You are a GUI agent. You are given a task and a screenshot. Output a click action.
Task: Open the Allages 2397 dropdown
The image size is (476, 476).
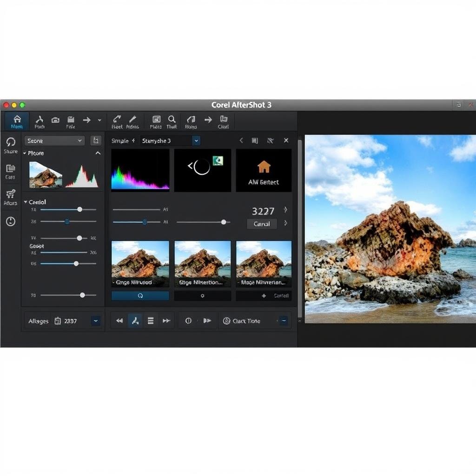96,321
